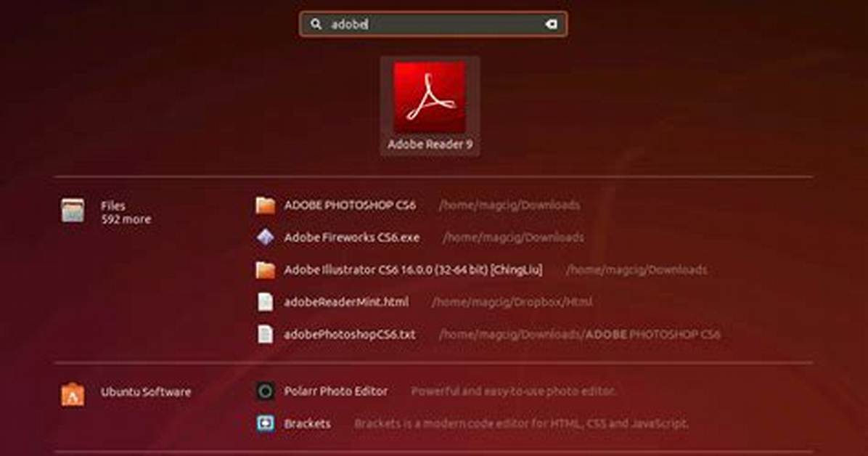Open the ADOBE PHOTOSHOP CS6 folder icon
The image size is (868, 456).
point(265,205)
